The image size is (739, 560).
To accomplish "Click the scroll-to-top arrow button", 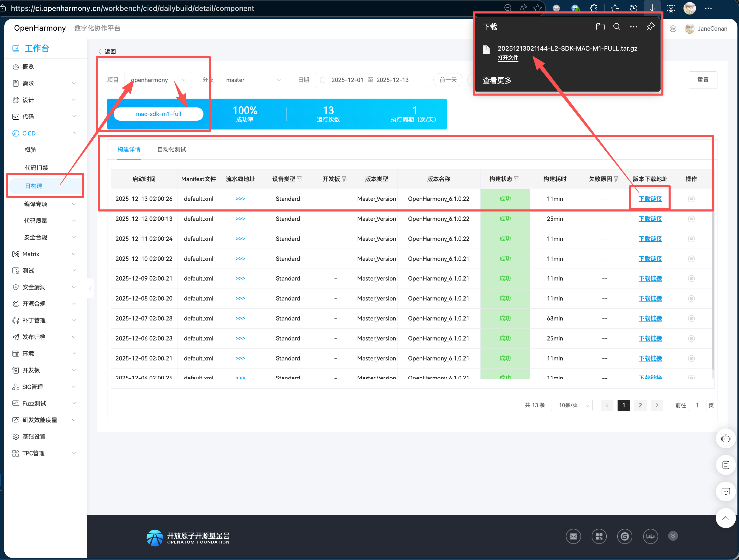I will [725, 518].
